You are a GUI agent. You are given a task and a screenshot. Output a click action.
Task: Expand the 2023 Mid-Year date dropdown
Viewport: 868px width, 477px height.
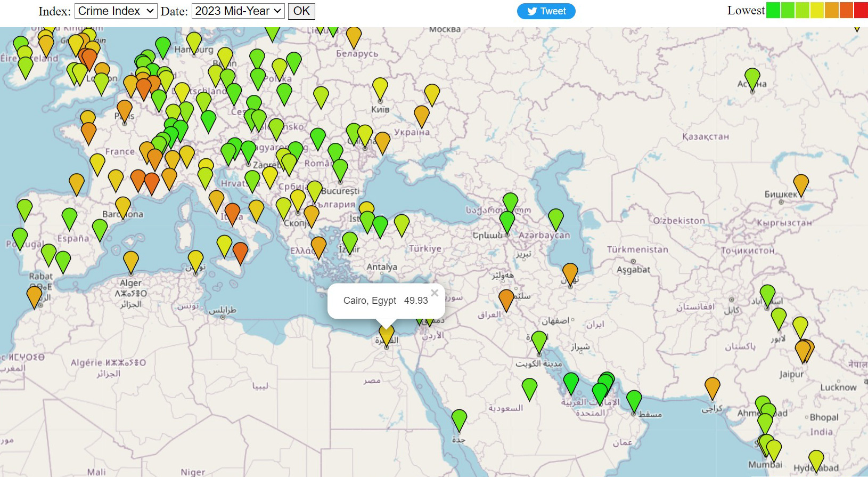(238, 11)
